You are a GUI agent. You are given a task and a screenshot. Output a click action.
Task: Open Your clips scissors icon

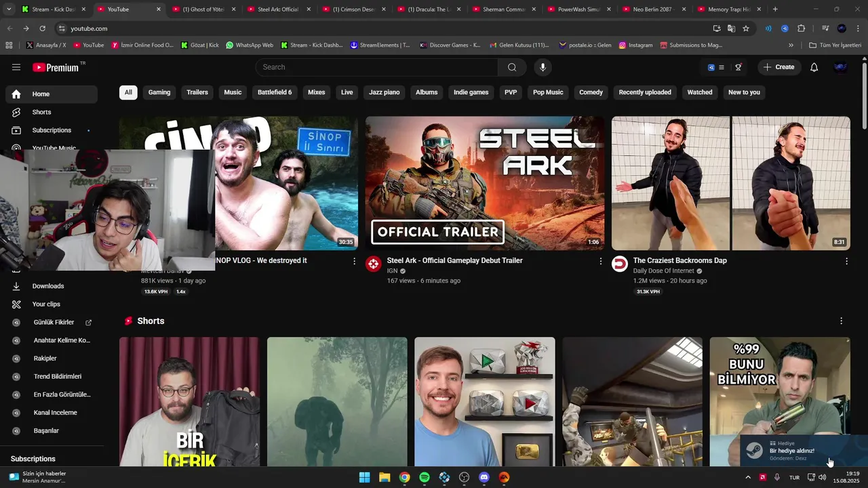point(16,304)
